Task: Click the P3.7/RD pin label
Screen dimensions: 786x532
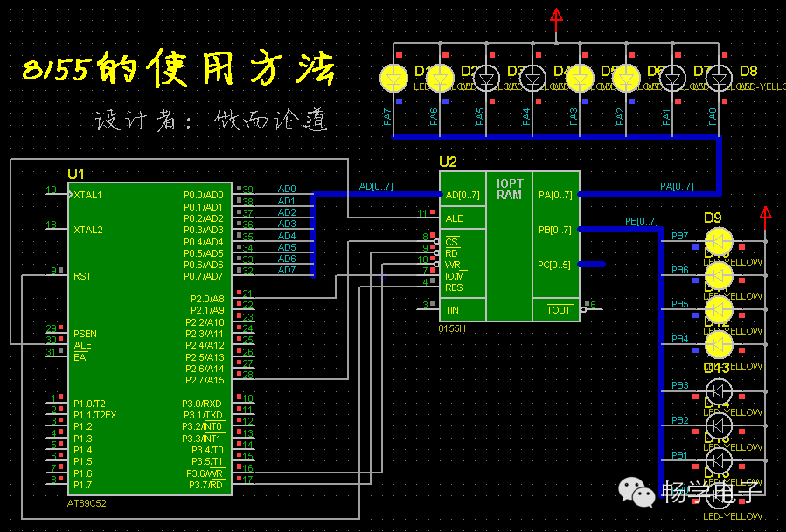Action: click(x=205, y=485)
